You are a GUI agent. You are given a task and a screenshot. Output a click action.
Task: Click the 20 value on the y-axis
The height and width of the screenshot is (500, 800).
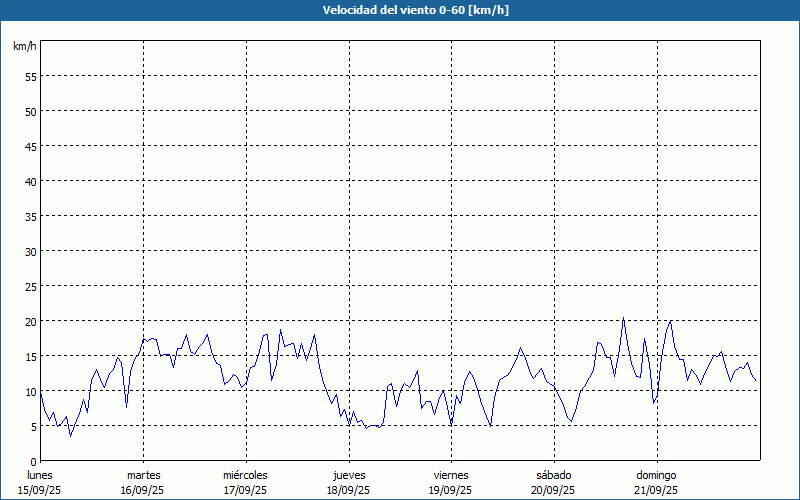(30, 321)
